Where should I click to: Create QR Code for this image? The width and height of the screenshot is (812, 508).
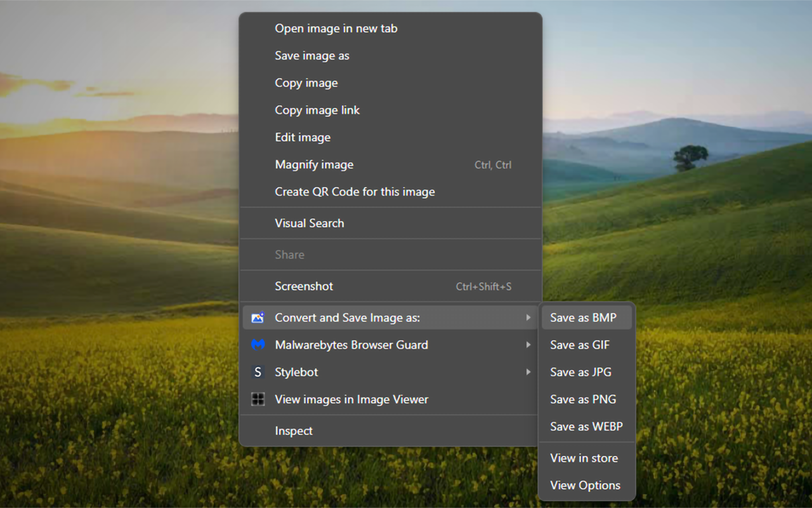(354, 192)
